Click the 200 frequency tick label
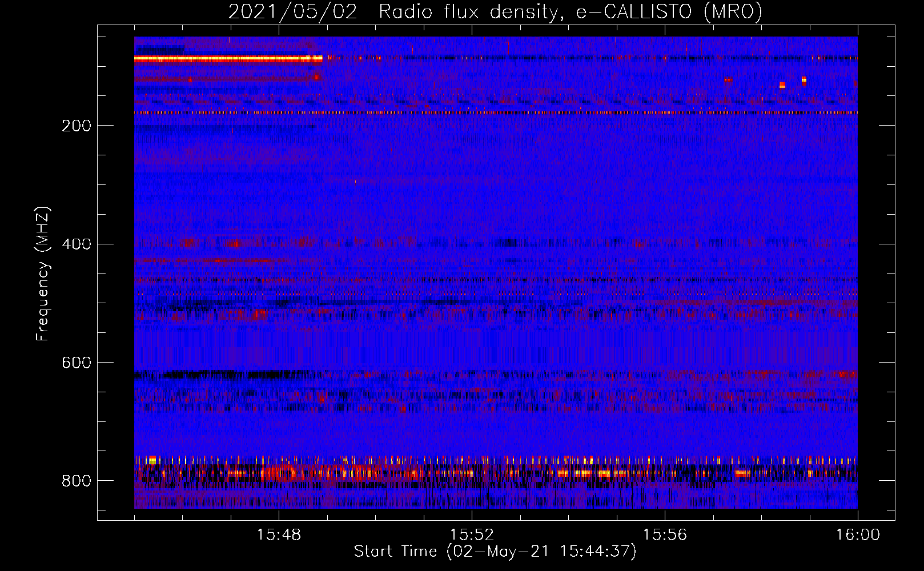 tap(77, 126)
